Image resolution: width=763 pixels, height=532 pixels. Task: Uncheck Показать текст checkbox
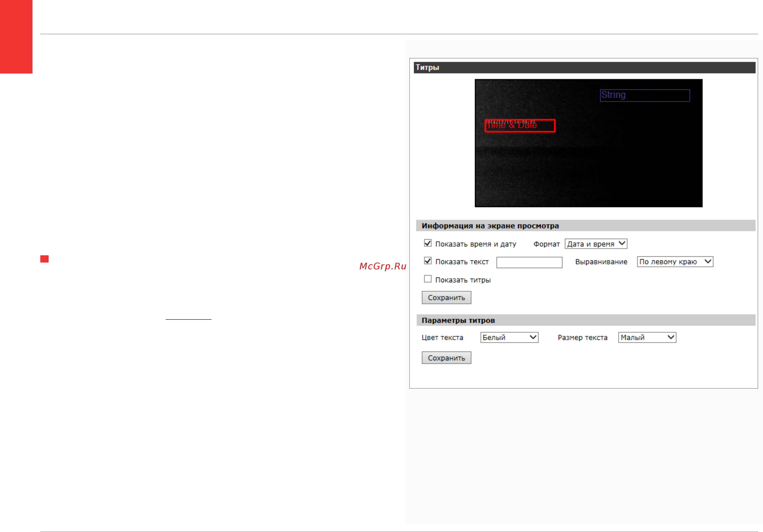pos(428,261)
